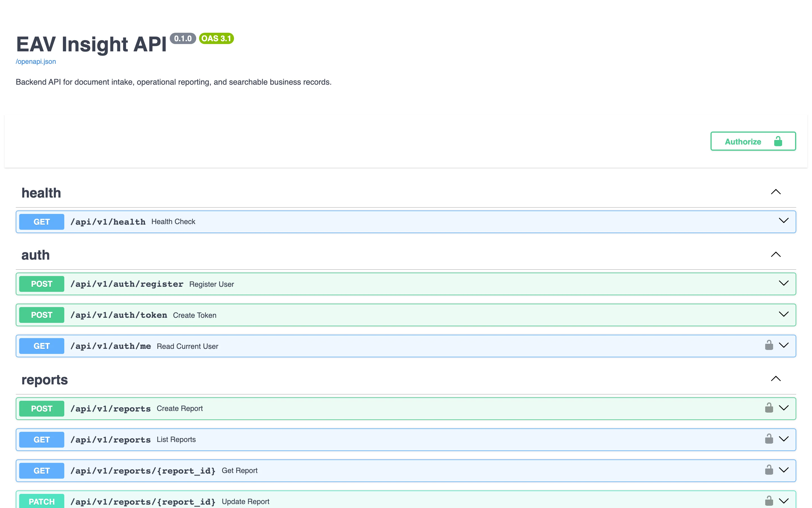Click the 'List Reports' summary text
This screenshot has width=812, height=508.
pos(176,439)
